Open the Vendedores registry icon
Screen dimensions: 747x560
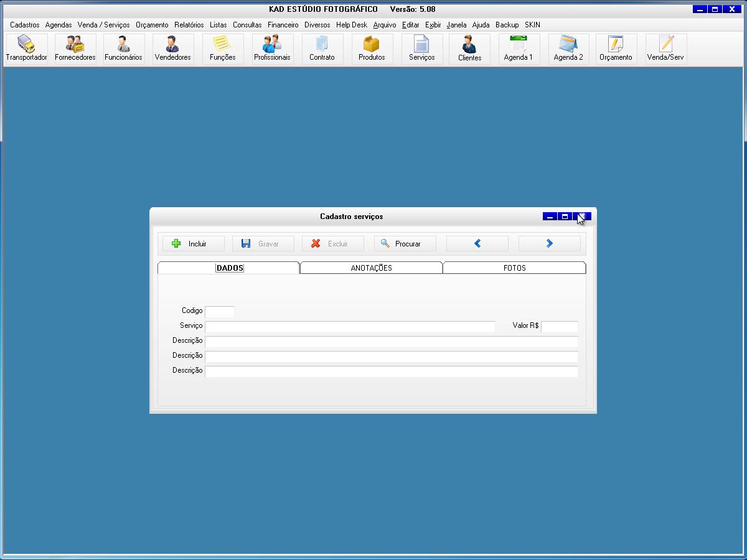[x=172, y=49]
